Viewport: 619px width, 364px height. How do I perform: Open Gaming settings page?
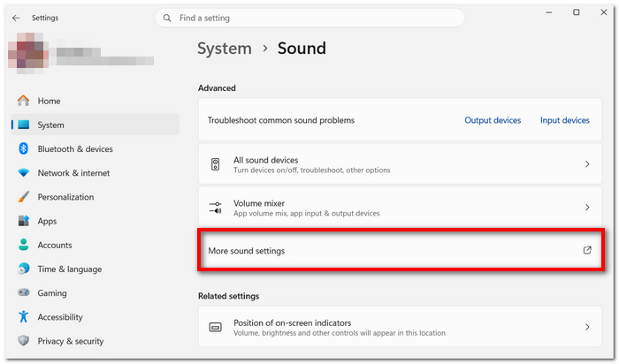[96, 293]
